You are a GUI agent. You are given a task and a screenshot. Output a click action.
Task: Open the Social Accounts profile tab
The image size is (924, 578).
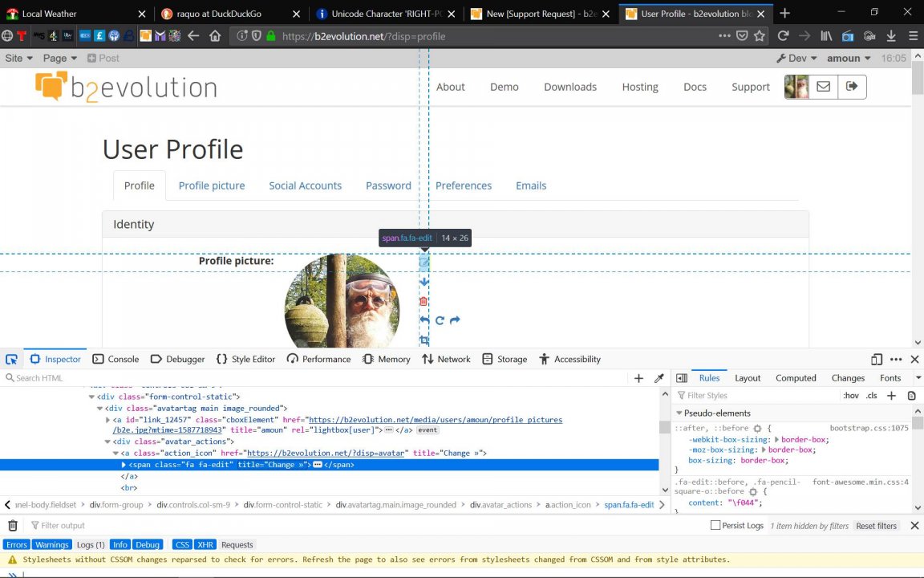click(x=306, y=185)
